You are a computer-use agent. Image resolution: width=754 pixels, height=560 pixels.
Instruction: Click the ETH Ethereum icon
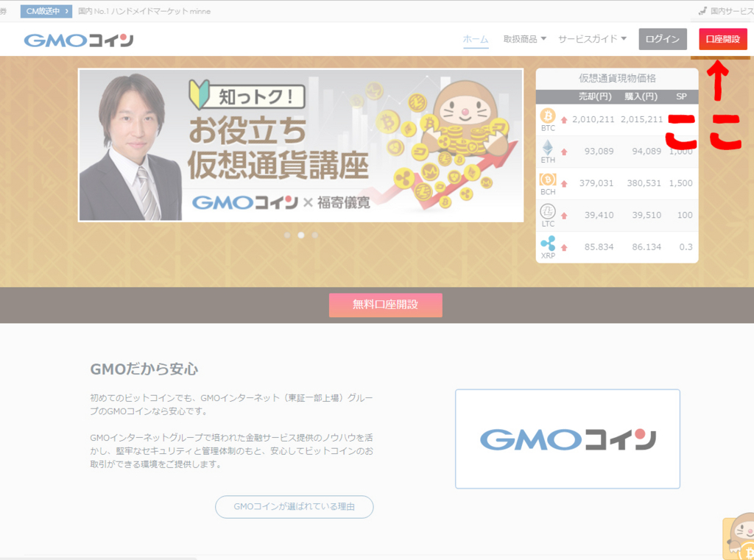[x=548, y=148]
